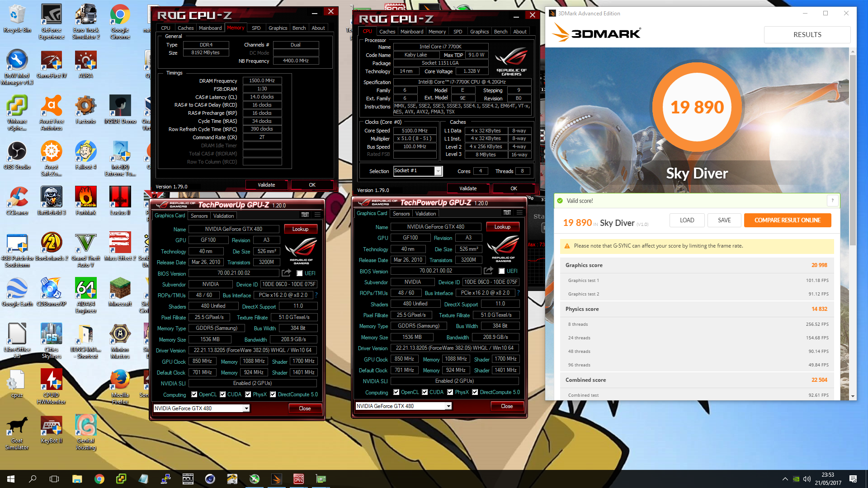868x488 pixels.
Task: Click Close button in right GPU-Z
Action: click(x=507, y=406)
